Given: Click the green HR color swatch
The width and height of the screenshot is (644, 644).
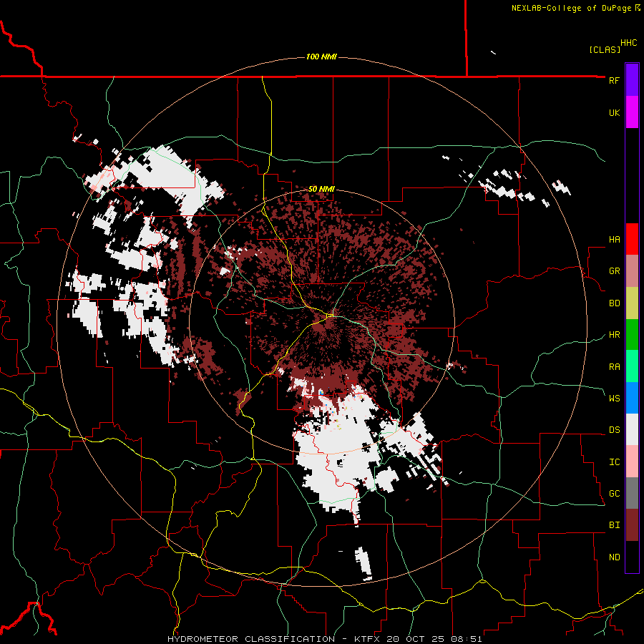Looking at the screenshot, I should point(632,335).
